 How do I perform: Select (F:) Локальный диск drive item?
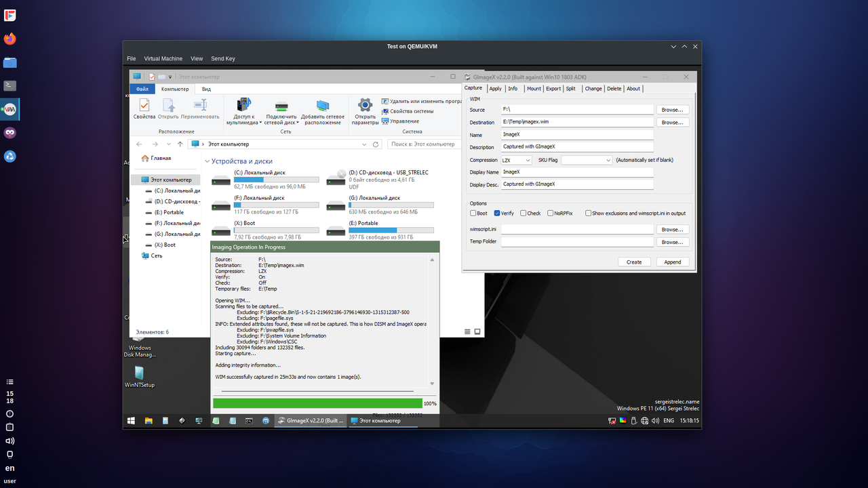[x=265, y=205]
